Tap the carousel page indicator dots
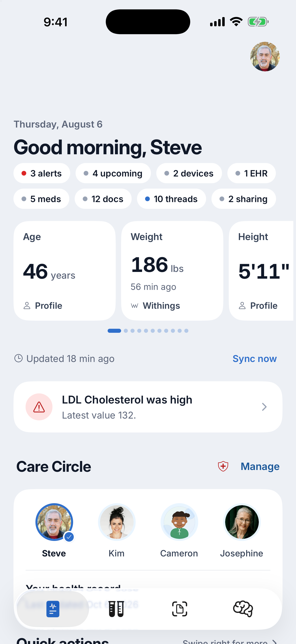The width and height of the screenshot is (296, 644). tap(148, 331)
